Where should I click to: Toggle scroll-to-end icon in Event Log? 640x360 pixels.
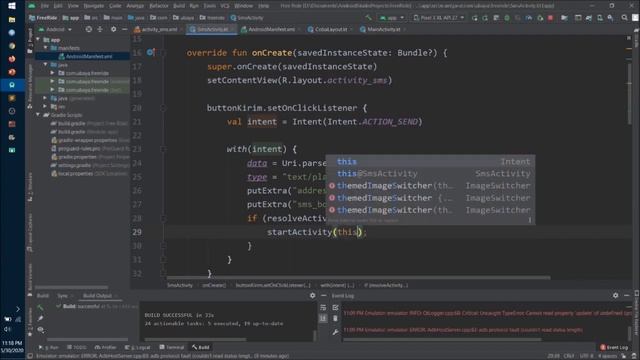[x=323, y=318]
